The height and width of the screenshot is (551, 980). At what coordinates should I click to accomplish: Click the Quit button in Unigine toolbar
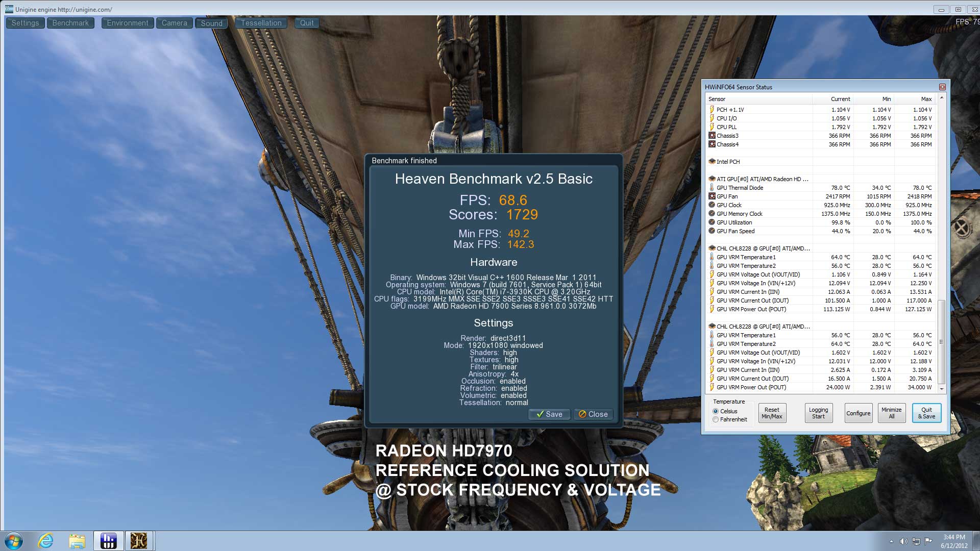(307, 23)
